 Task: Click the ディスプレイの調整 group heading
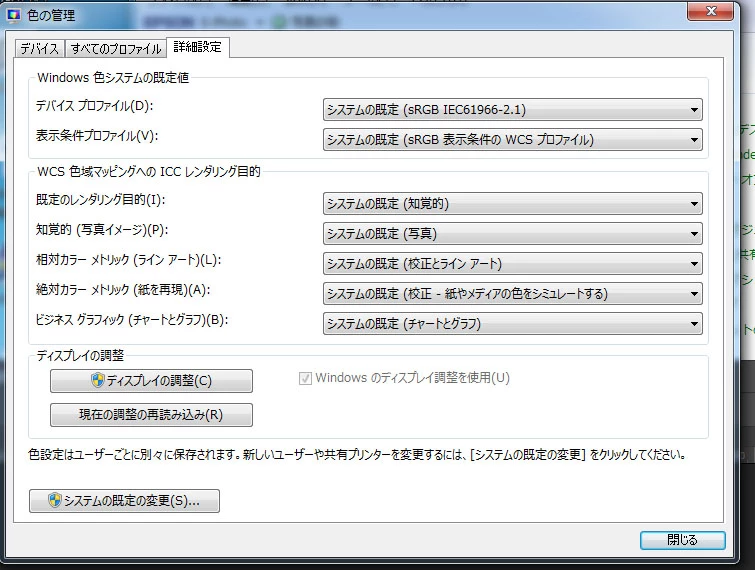pos(80,356)
